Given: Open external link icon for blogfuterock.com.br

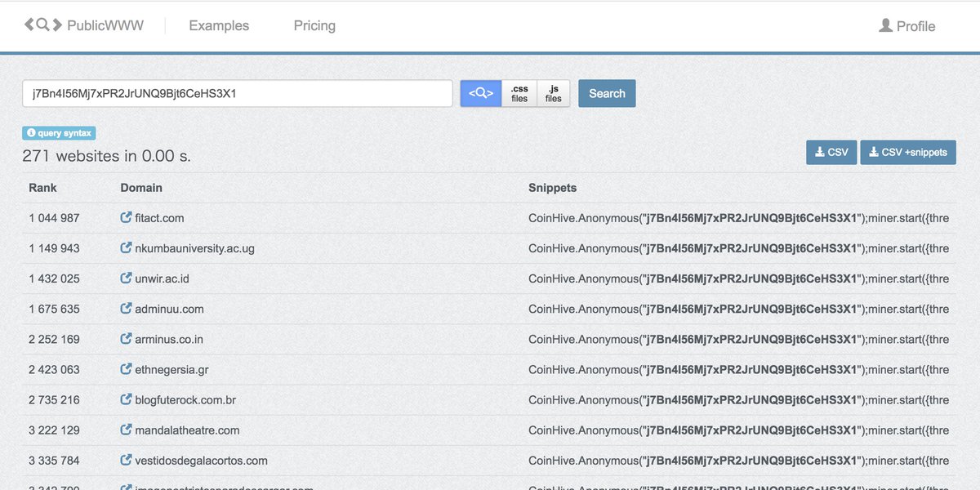Looking at the screenshot, I should point(126,400).
